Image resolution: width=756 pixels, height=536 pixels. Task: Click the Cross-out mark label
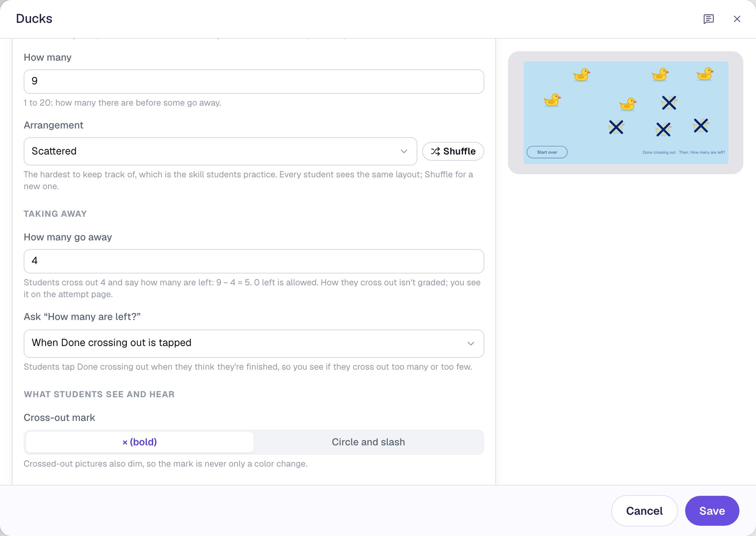[x=59, y=418]
